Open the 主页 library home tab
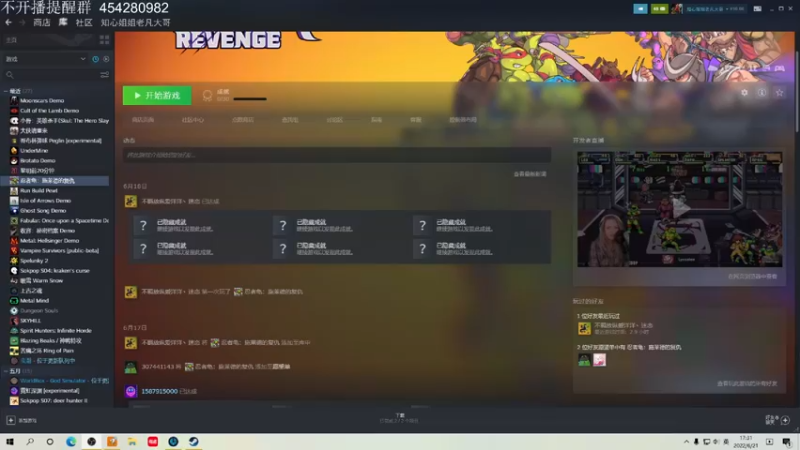800x450 pixels. pyautogui.click(x=11, y=40)
